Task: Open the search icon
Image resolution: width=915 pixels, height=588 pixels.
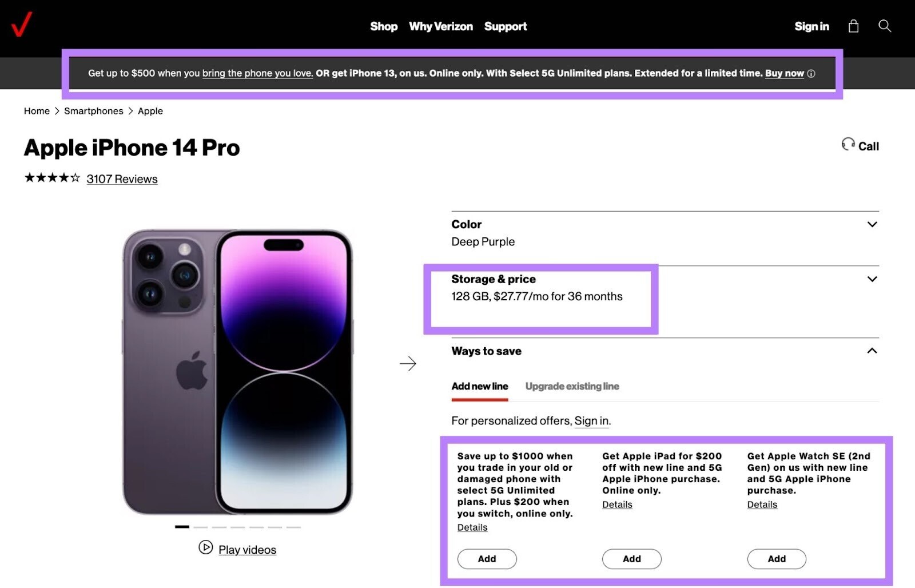Action: [x=884, y=26]
